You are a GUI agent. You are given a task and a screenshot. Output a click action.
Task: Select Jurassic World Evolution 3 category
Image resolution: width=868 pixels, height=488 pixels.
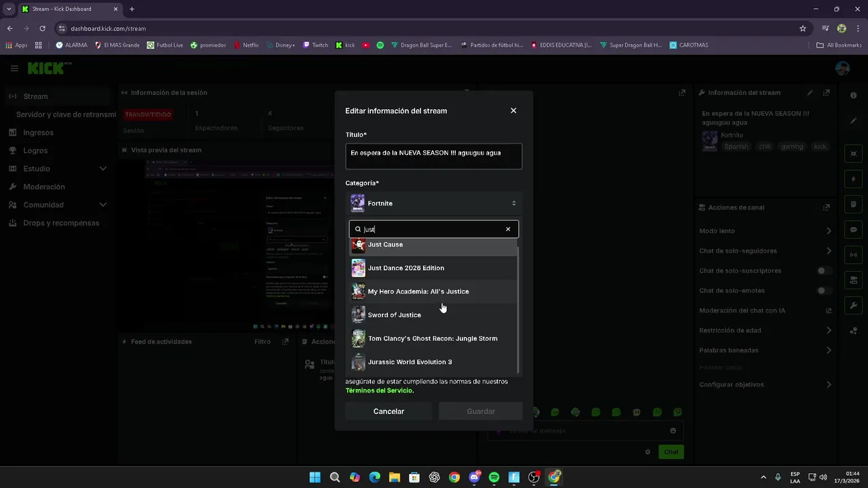coord(433,362)
